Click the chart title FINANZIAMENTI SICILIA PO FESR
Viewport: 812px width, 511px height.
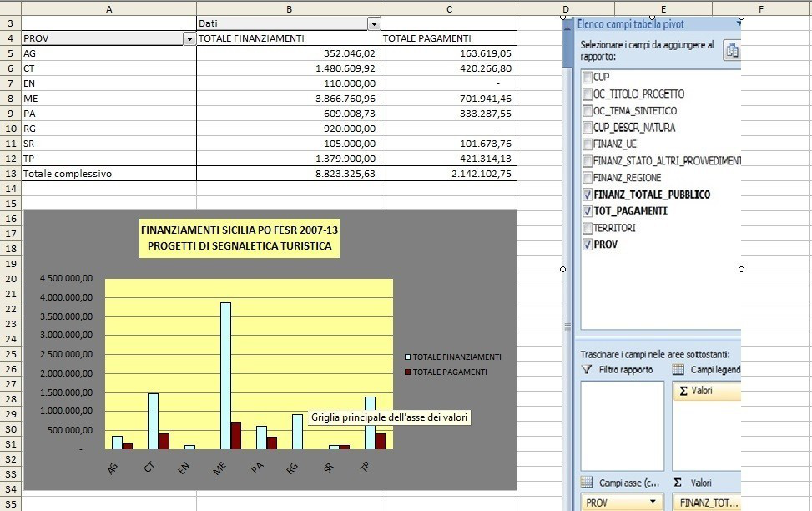(240, 238)
